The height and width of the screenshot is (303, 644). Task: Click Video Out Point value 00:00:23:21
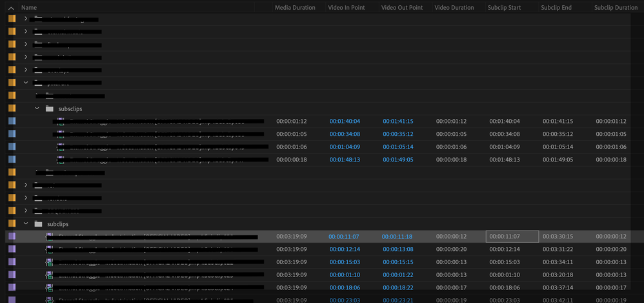point(397,300)
